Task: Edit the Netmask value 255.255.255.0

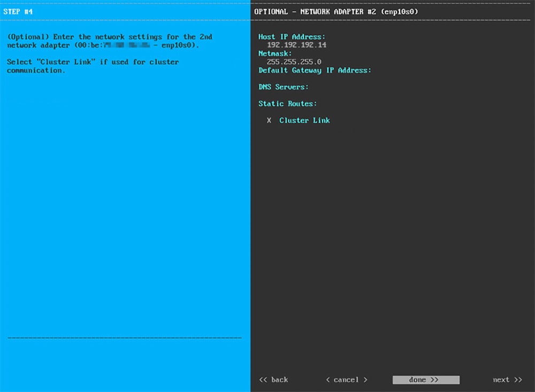Action: coord(294,62)
